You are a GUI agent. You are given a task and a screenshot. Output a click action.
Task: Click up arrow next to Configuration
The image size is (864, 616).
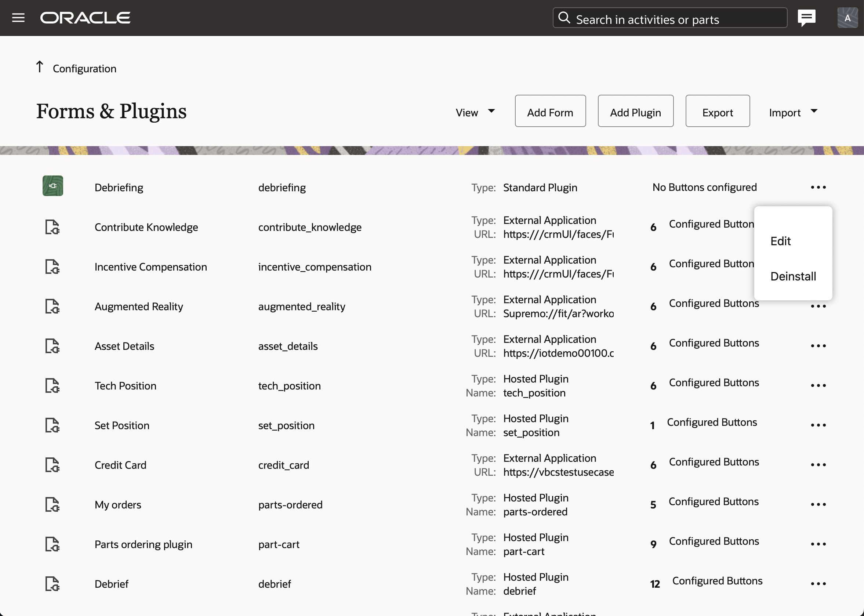(x=39, y=67)
